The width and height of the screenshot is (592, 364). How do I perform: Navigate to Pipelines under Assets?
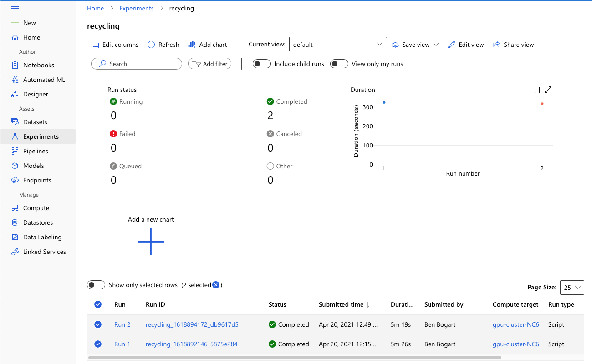click(35, 151)
